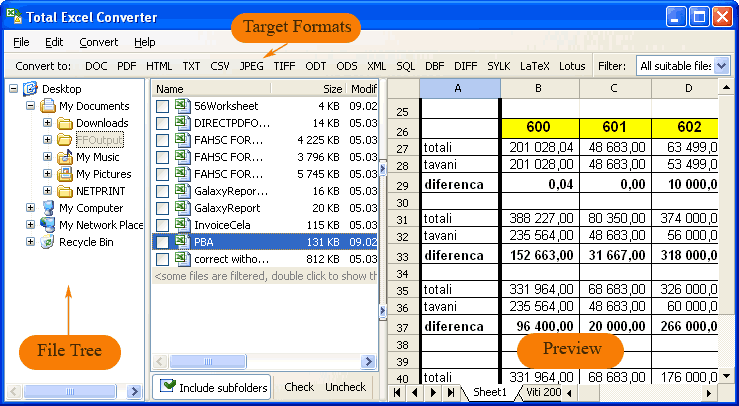Expand the My Network Places node
The width and height of the screenshot is (739, 406).
pyautogui.click(x=31, y=224)
